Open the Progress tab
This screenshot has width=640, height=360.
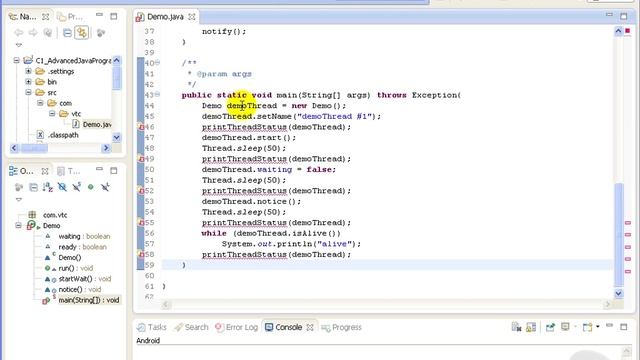click(341, 327)
